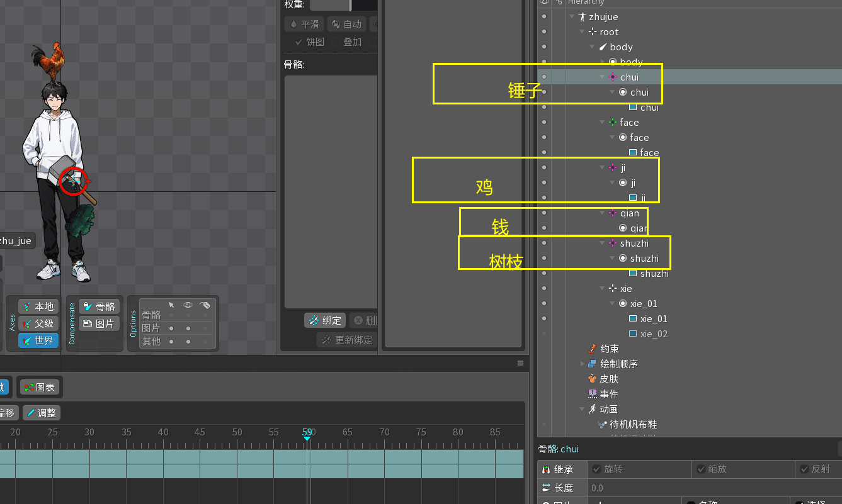Viewport: 842px width, 504px height.
Task: Collapse the xie bone tree node
Action: pos(602,289)
